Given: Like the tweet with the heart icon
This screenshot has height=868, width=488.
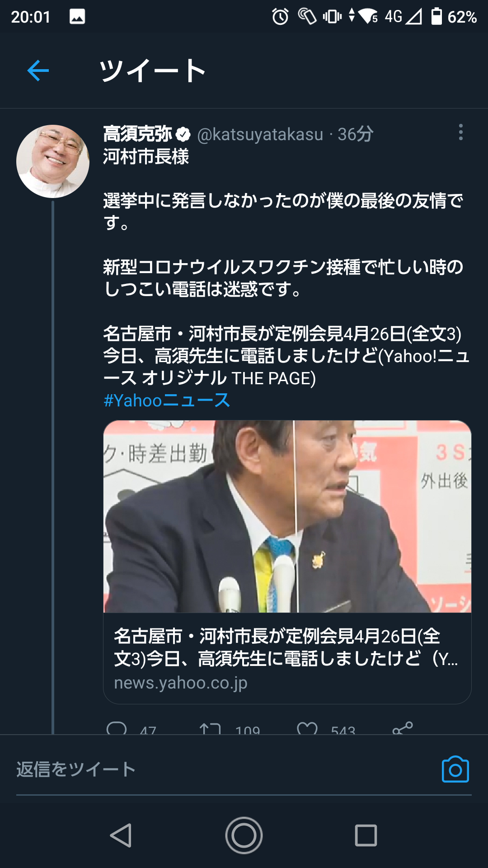Looking at the screenshot, I should (307, 728).
